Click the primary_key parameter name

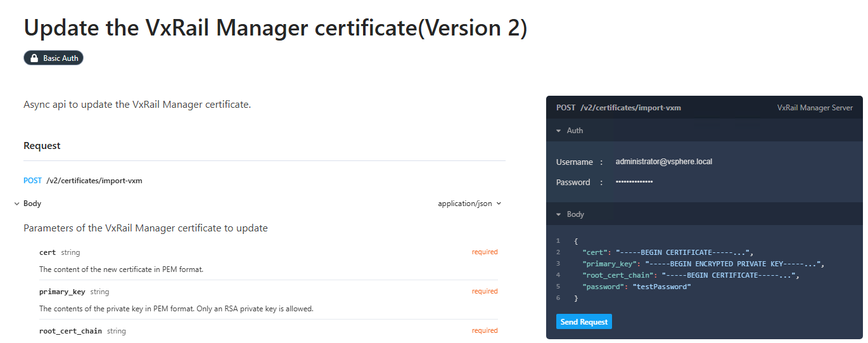(x=62, y=292)
